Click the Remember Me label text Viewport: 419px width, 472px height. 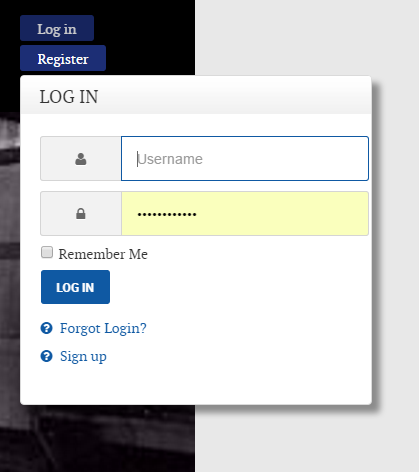[x=103, y=254]
